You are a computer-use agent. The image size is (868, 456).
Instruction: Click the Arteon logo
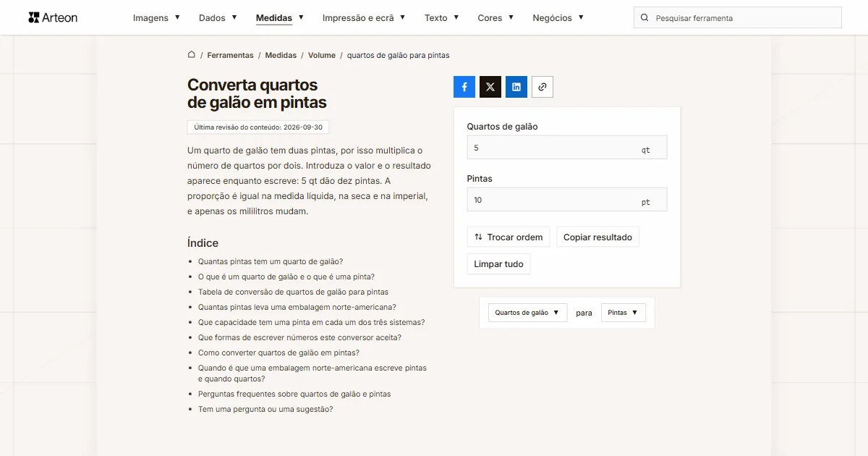tap(53, 17)
